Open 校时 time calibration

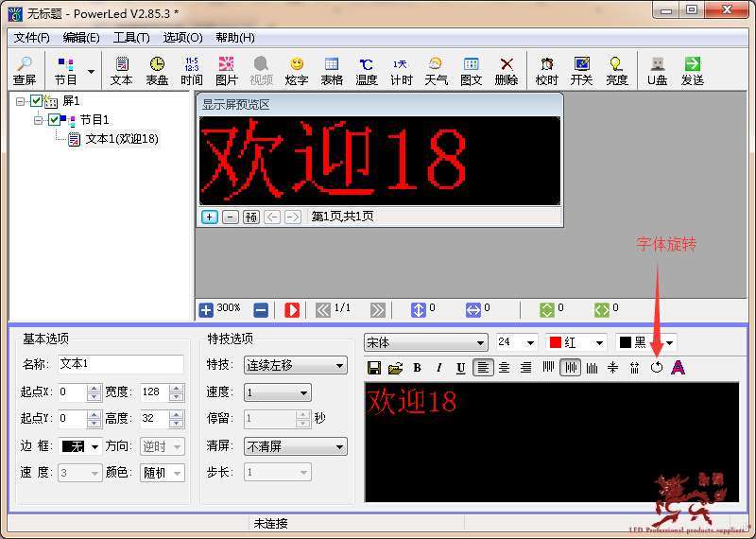(547, 71)
